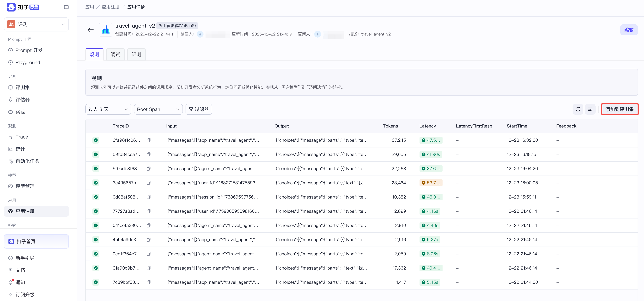
Task: Click orange latency badge 53.7…
Action: (431, 183)
